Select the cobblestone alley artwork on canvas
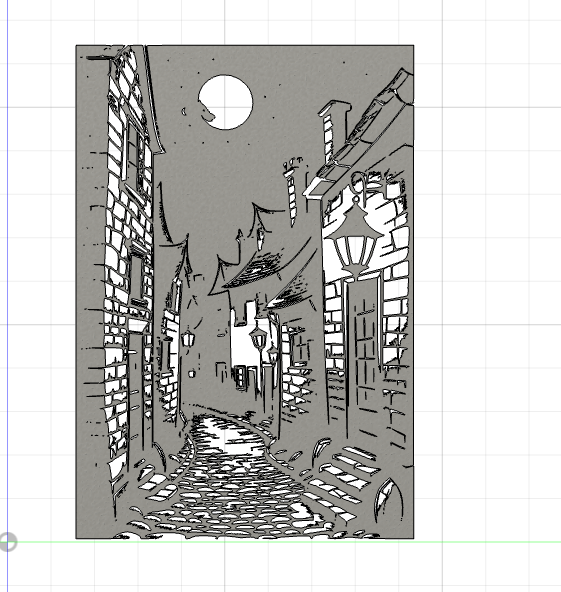The width and height of the screenshot is (561, 592). 245,291
